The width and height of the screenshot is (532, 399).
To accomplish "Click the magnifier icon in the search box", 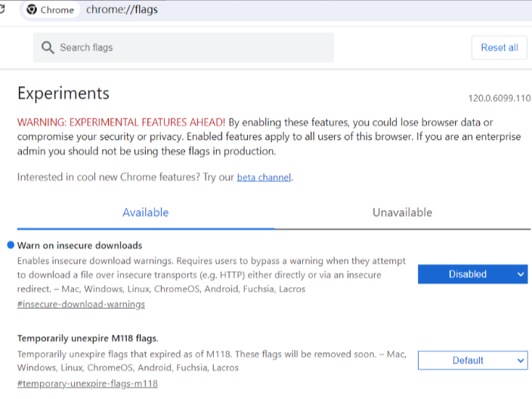I will pos(48,48).
